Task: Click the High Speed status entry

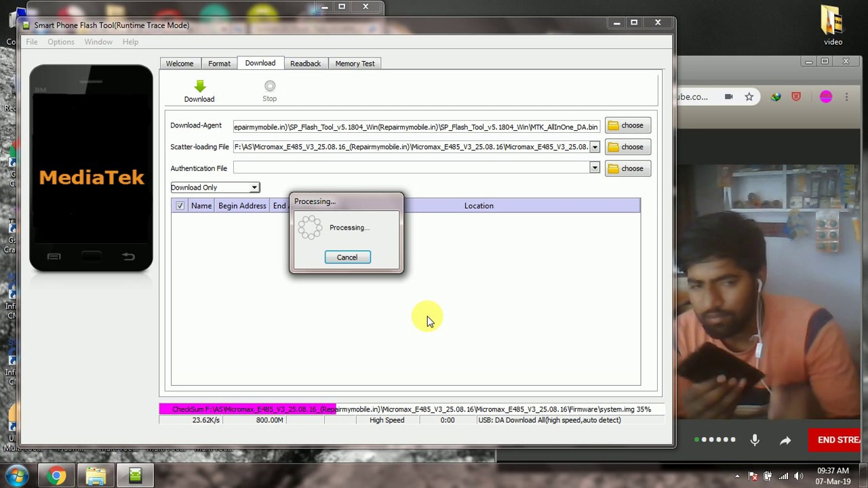Action: (x=387, y=420)
